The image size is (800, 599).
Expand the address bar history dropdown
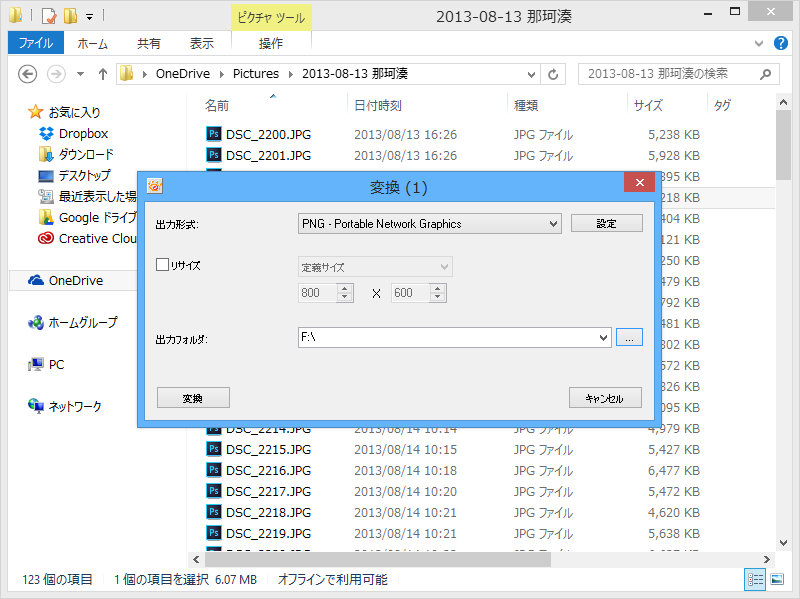click(531, 74)
